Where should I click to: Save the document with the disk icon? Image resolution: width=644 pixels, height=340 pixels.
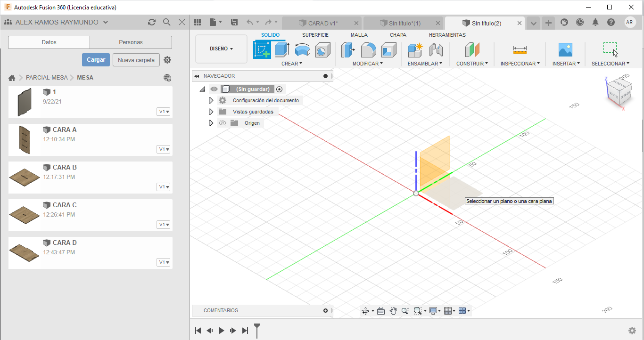pos(234,22)
